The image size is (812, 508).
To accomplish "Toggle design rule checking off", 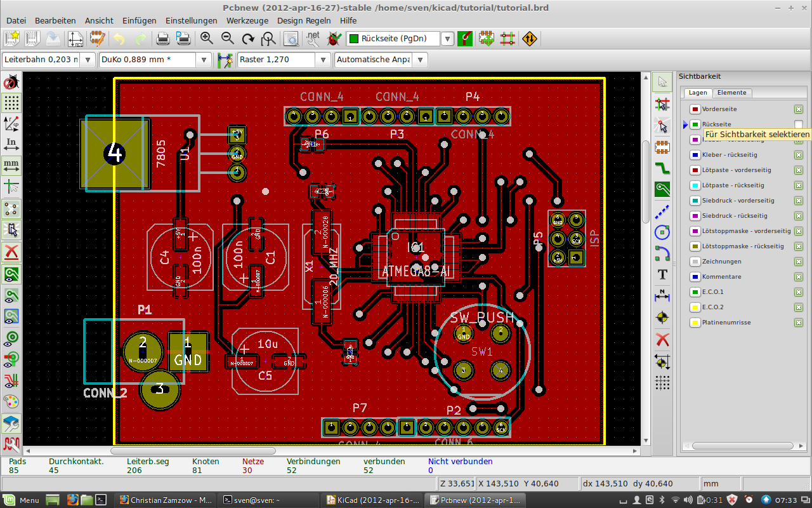I will coord(11,82).
